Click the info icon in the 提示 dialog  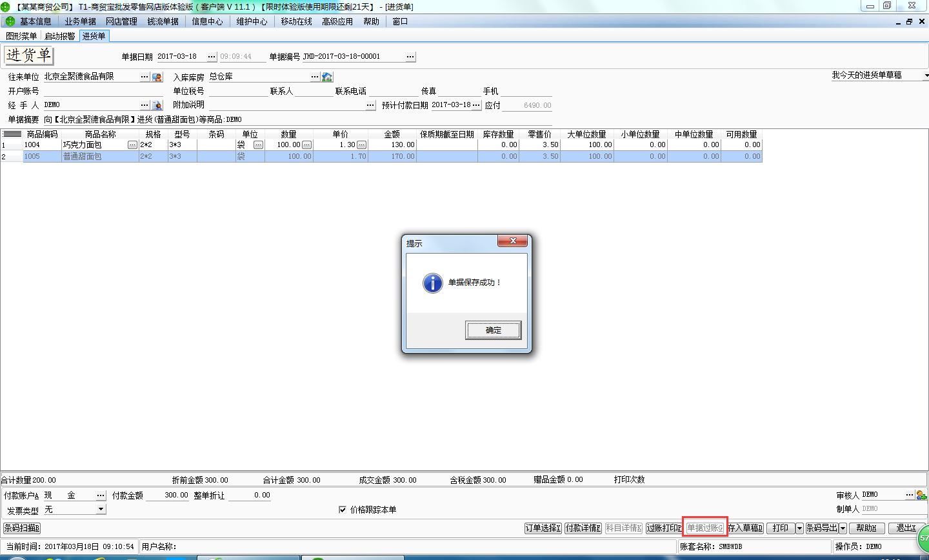click(432, 283)
